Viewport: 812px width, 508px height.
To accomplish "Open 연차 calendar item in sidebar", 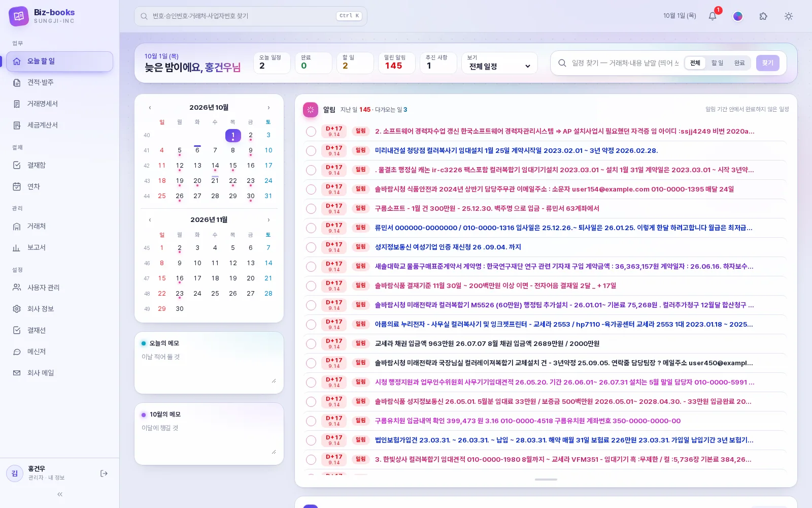I will click(x=59, y=186).
